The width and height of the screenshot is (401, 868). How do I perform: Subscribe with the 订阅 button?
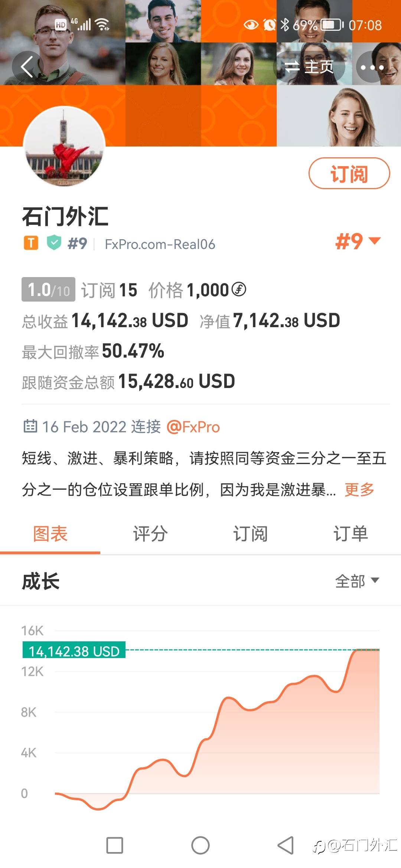[x=349, y=174]
